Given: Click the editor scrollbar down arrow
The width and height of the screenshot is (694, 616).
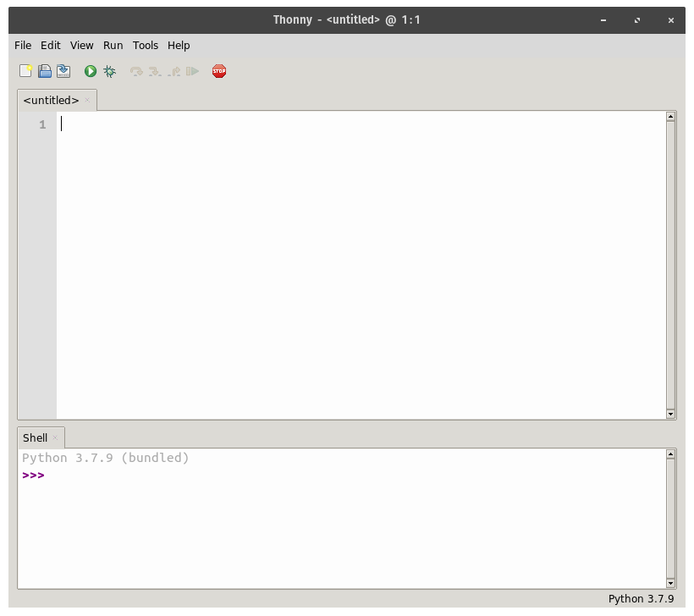Looking at the screenshot, I should coord(670,415).
